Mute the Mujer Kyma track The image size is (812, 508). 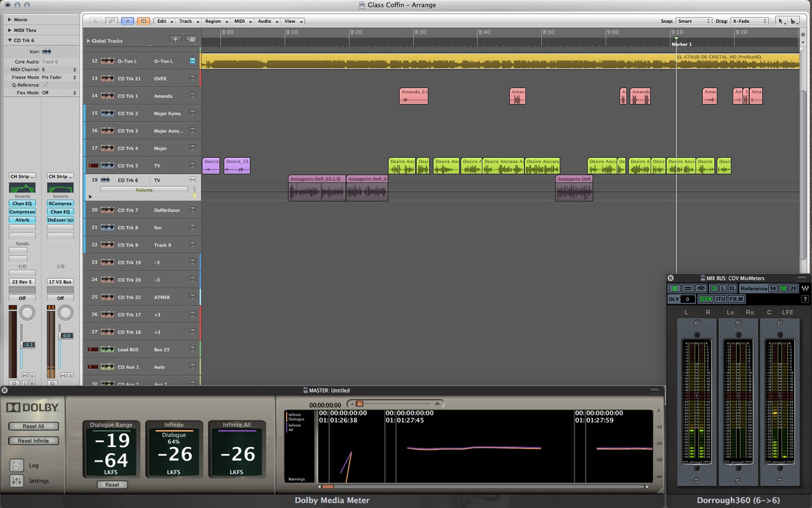[x=192, y=114]
